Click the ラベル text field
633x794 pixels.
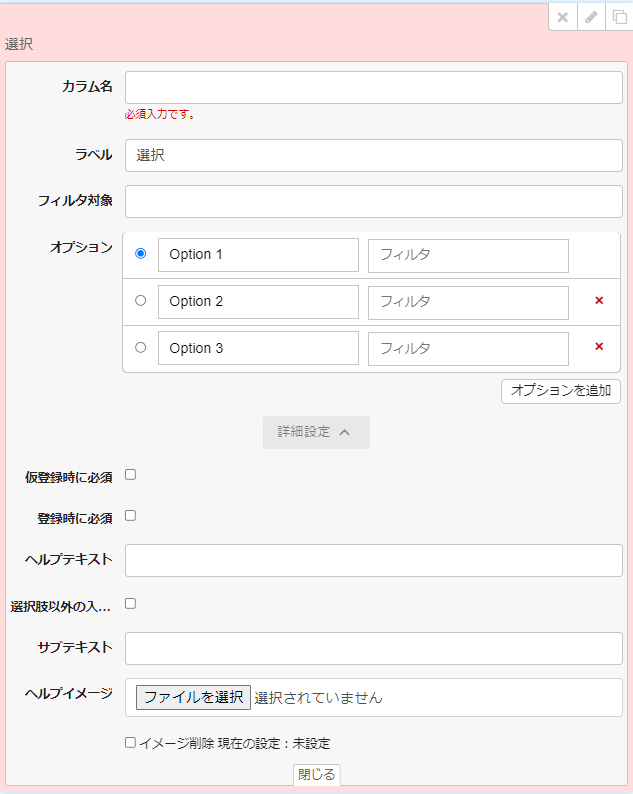click(373, 155)
